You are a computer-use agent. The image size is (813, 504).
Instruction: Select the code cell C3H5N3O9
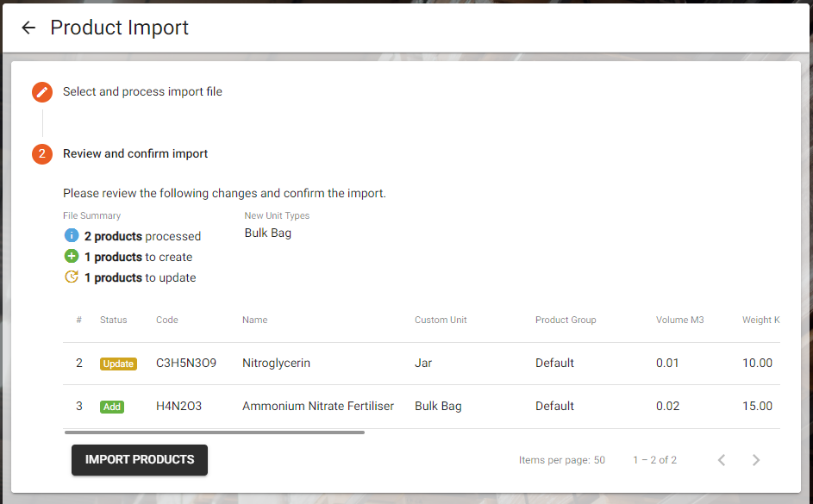pyautogui.click(x=186, y=363)
